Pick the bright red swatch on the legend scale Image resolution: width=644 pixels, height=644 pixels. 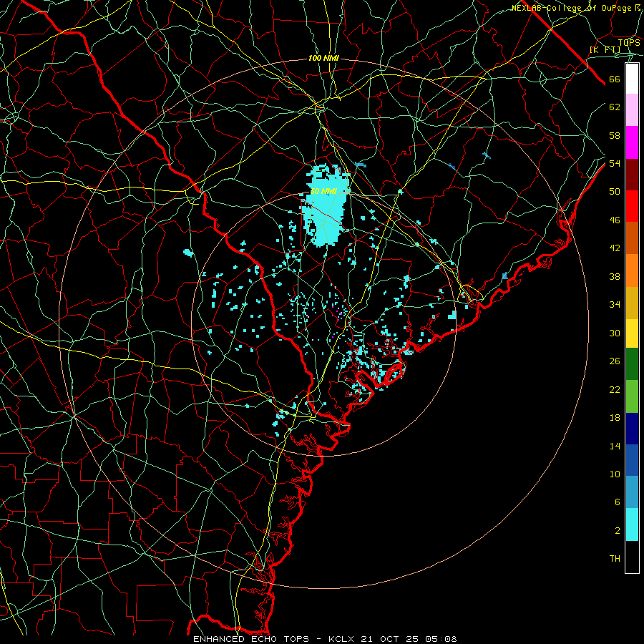(x=632, y=206)
